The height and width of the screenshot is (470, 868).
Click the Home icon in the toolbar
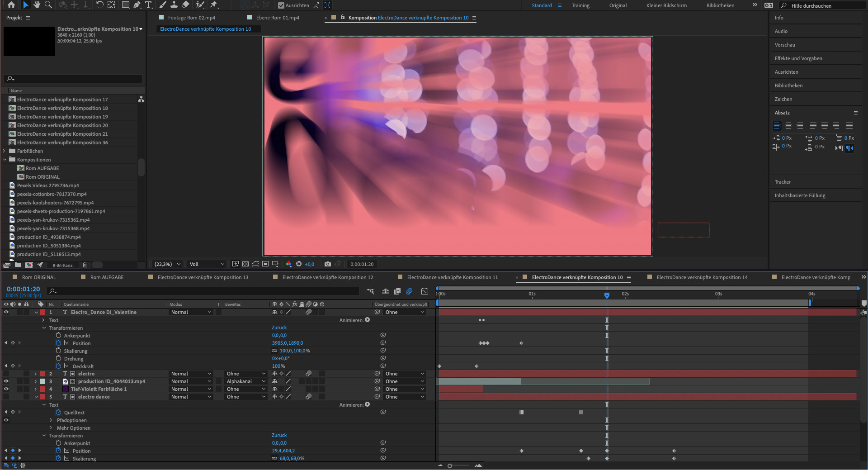[x=11, y=5]
